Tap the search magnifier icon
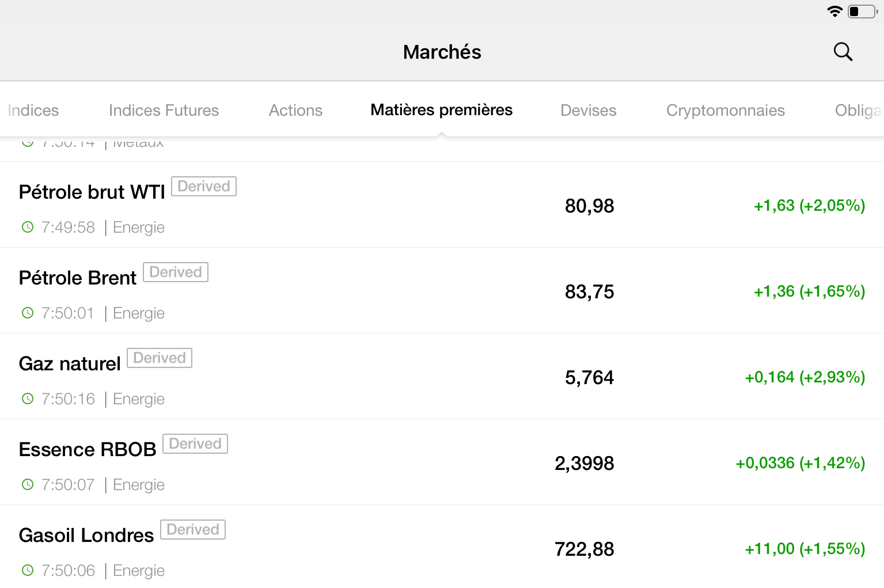Screen dimensions: 884x588 [843, 52]
